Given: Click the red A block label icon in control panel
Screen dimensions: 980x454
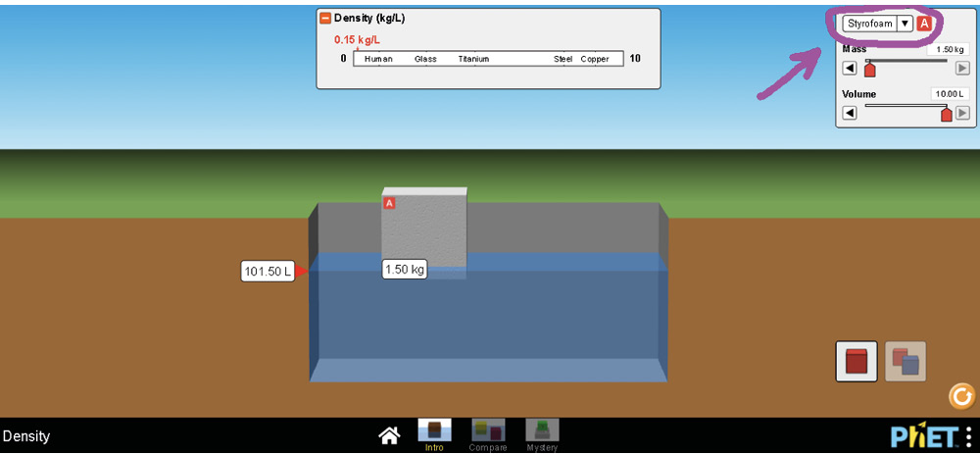Looking at the screenshot, I should [x=924, y=24].
